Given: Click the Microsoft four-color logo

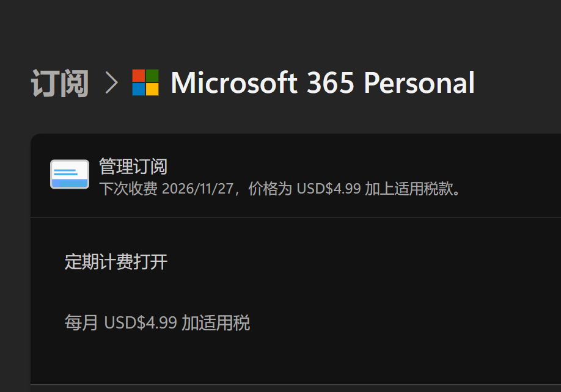Looking at the screenshot, I should [145, 82].
